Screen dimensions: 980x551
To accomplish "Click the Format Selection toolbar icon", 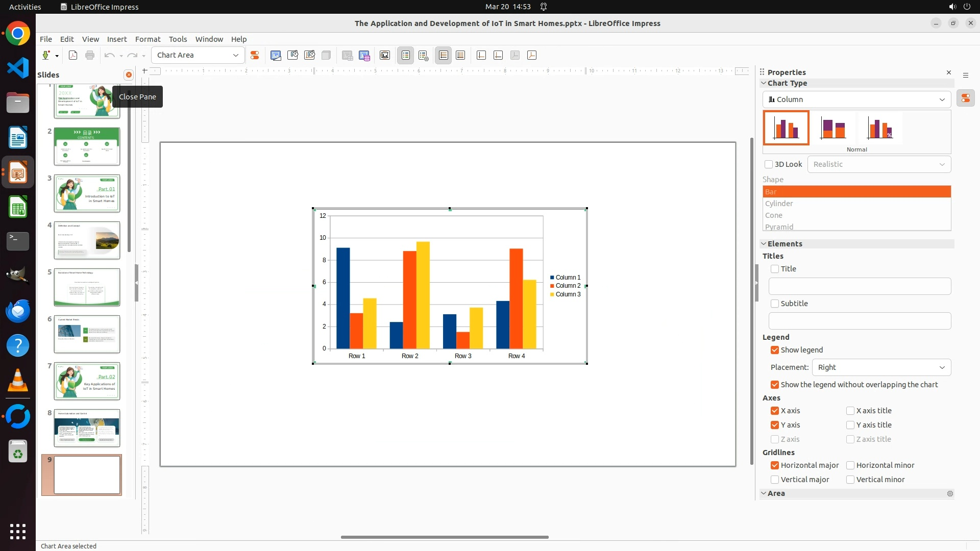I will click(255, 55).
